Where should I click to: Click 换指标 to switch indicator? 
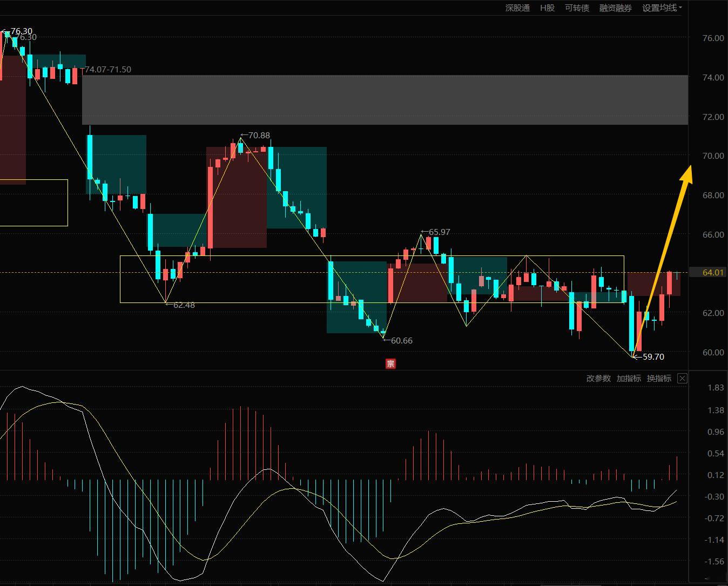point(659,379)
